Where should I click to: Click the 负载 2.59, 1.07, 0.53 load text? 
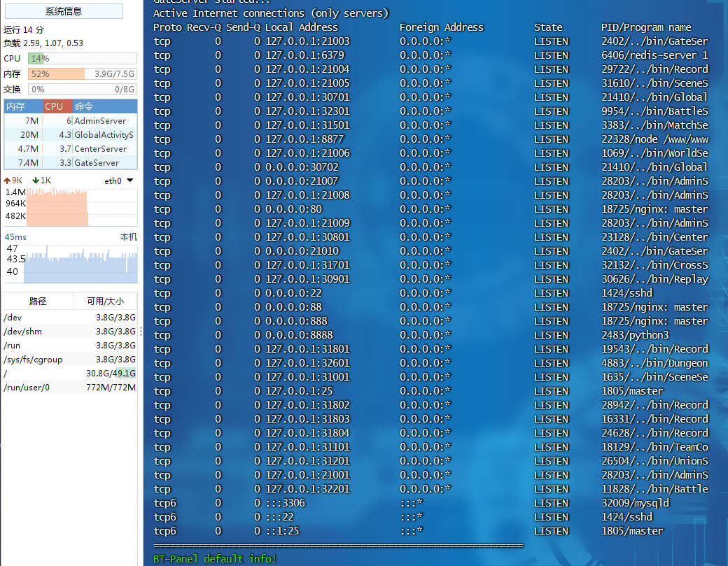(x=43, y=43)
